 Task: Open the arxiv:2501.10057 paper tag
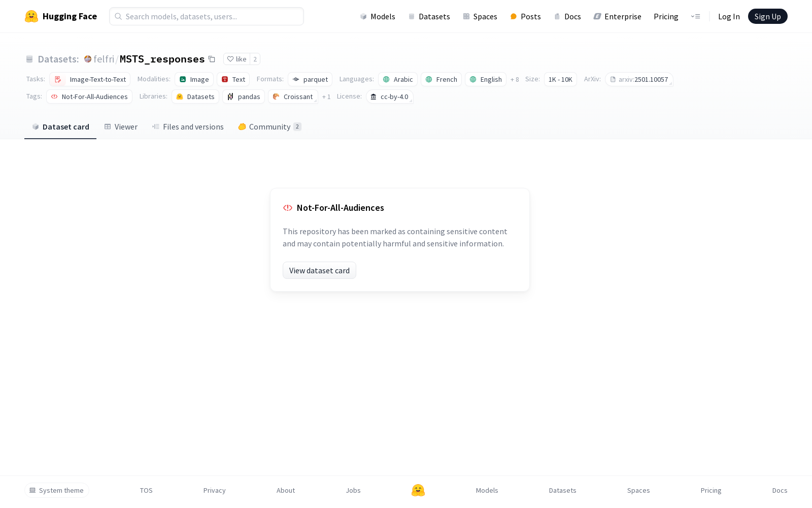click(x=639, y=79)
